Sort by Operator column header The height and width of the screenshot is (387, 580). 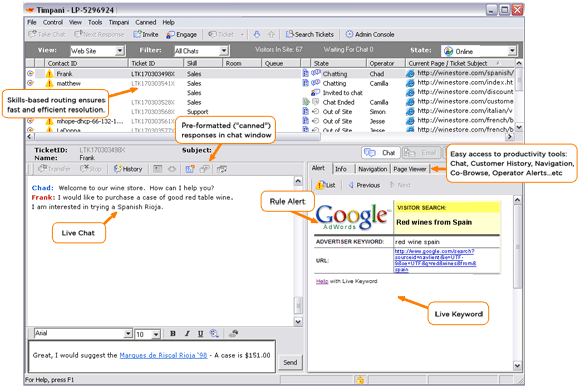(385, 63)
